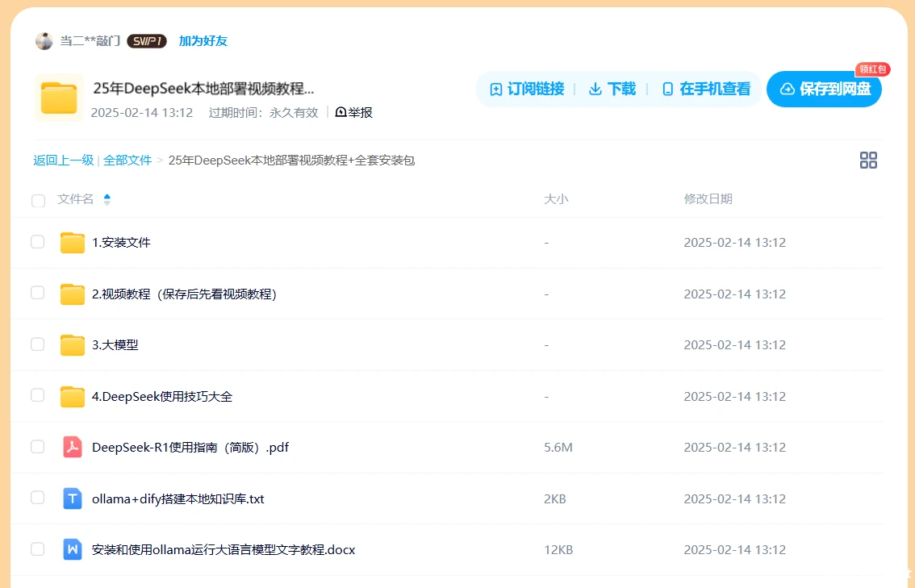This screenshot has height=588, width=915.
Task: Click the 举报 report icon
Action: pyautogui.click(x=341, y=112)
